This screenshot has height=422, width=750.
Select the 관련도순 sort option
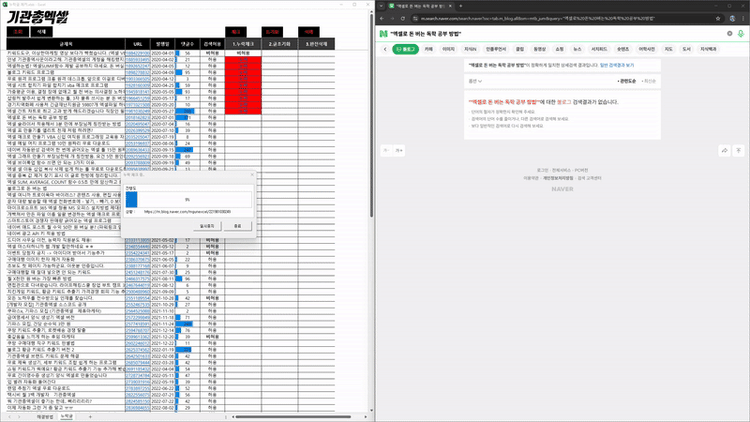627,81
